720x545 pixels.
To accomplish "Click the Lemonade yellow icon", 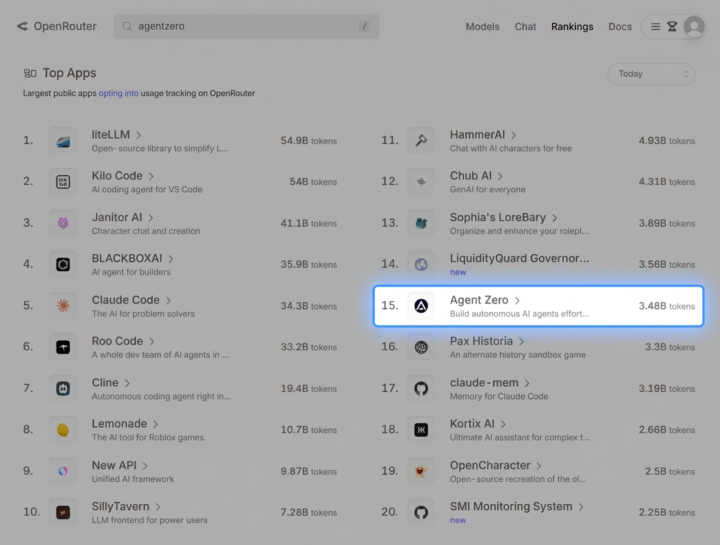I will 63,430.
